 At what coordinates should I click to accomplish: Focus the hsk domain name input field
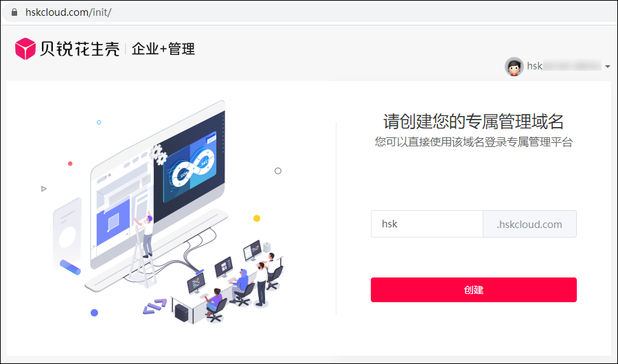pyautogui.click(x=427, y=224)
